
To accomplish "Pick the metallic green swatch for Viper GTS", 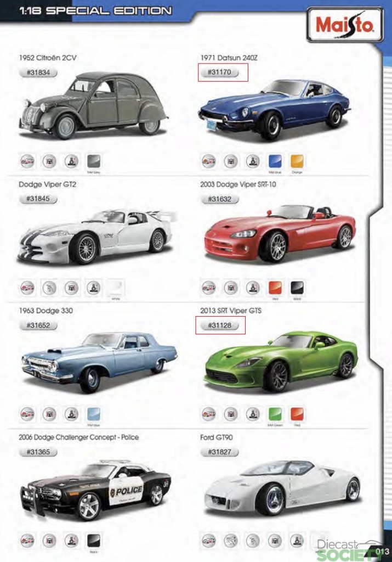I will [x=275, y=414].
